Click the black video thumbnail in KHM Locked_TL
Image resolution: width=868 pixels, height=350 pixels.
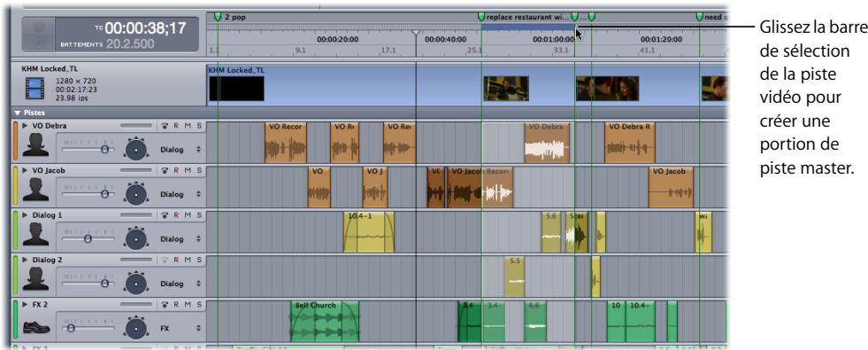(x=236, y=89)
